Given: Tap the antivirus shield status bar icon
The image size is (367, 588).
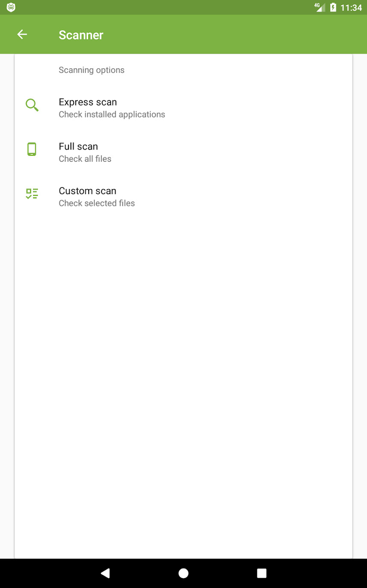Looking at the screenshot, I should point(11,7).
